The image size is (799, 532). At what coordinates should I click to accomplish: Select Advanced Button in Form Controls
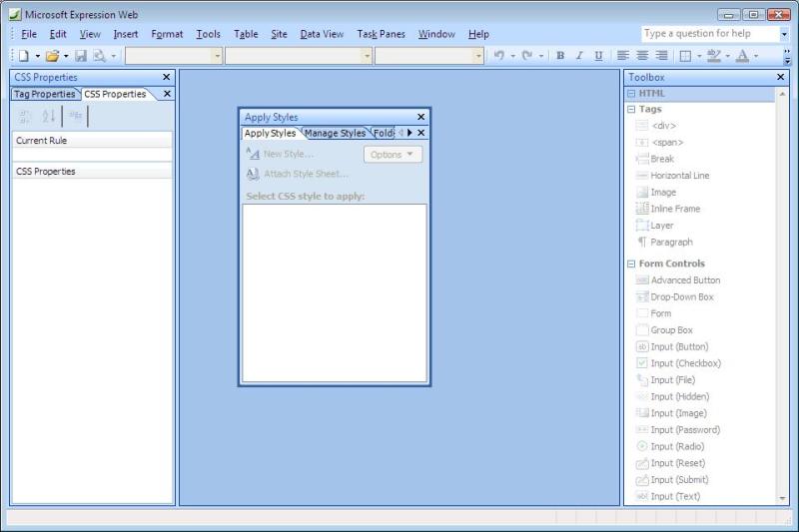click(685, 280)
